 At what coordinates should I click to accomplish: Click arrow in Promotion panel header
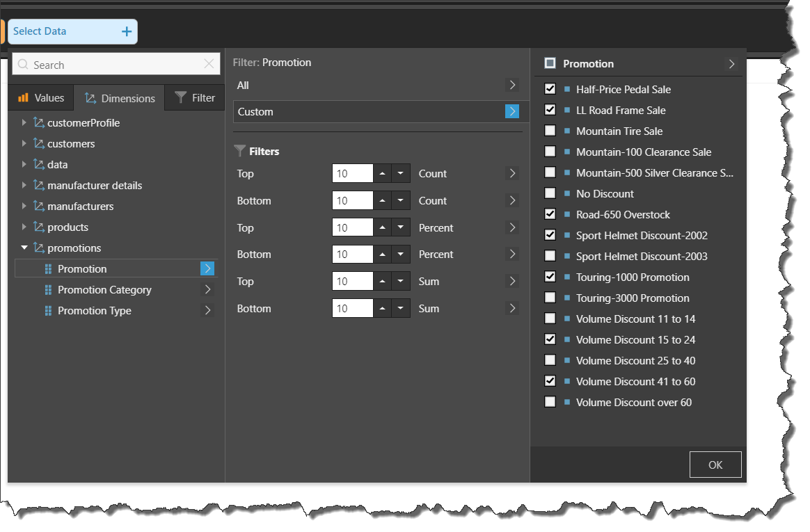[731, 63]
